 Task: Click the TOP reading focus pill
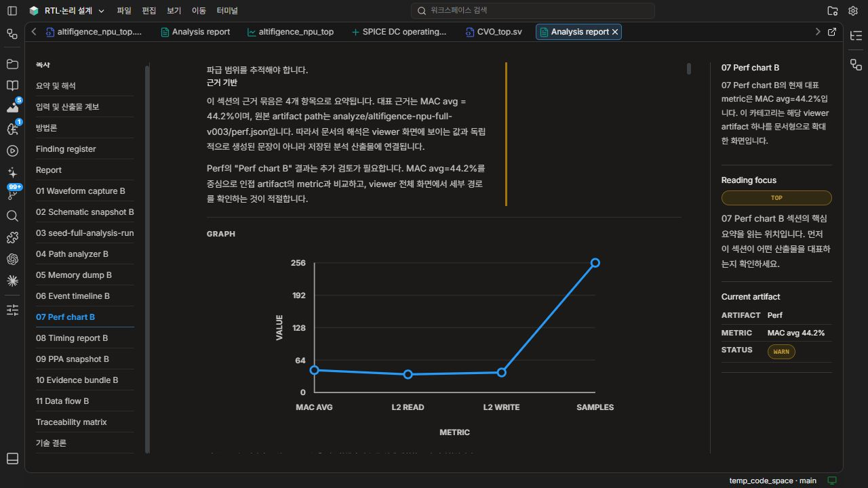pos(776,198)
